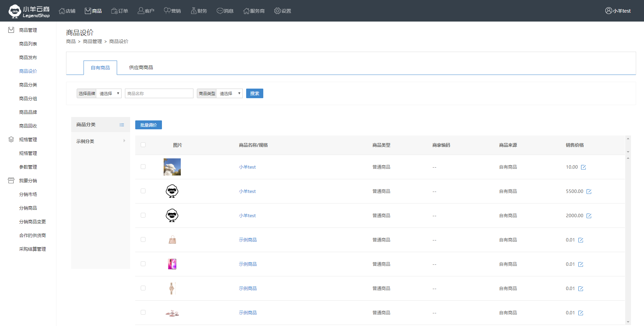Open 商品分类 in the left sidebar
The width and height of the screenshot is (644, 326).
point(28,85)
